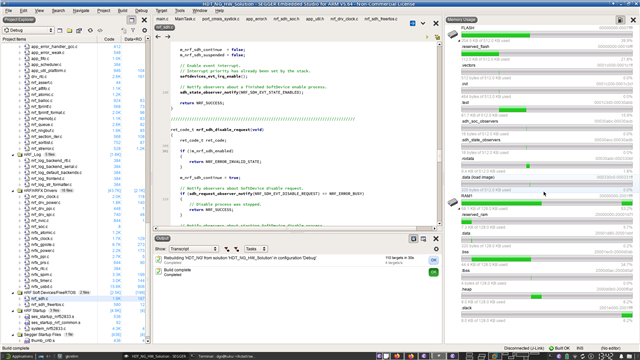Click the copy icon in project toolbar
Image resolution: width=640 pixels, height=360 pixels.
pyautogui.click(x=124, y=30)
